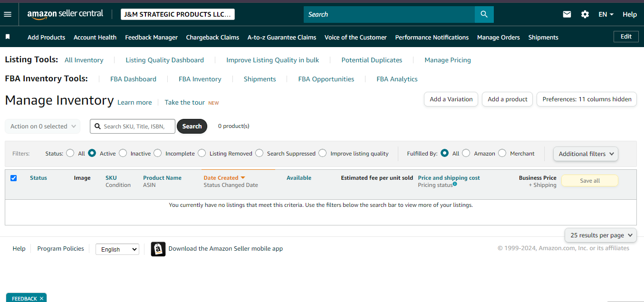Sort by Available column header

(299, 178)
